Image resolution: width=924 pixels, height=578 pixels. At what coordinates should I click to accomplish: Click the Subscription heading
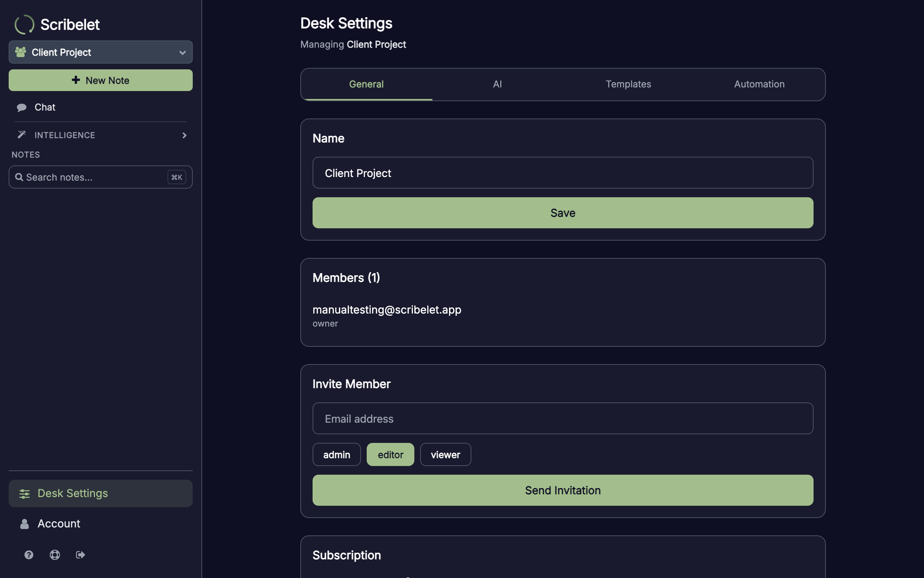(347, 556)
